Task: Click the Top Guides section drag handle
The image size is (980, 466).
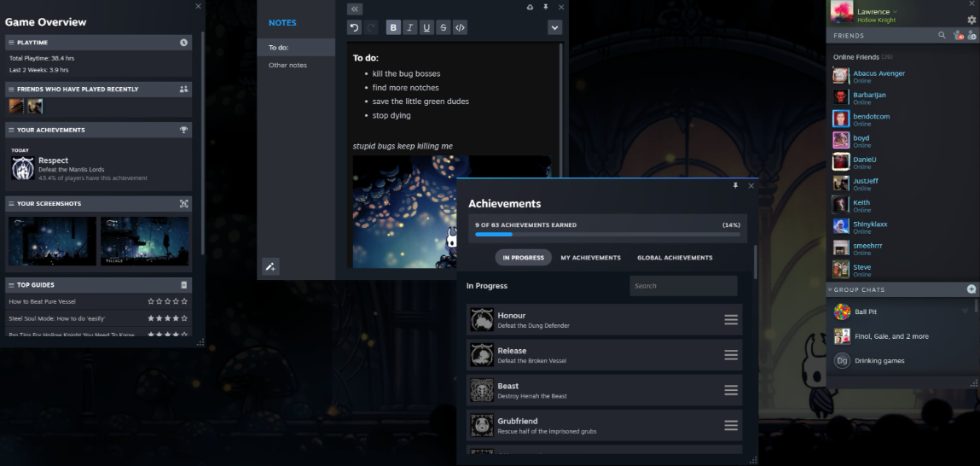Action: point(10,284)
